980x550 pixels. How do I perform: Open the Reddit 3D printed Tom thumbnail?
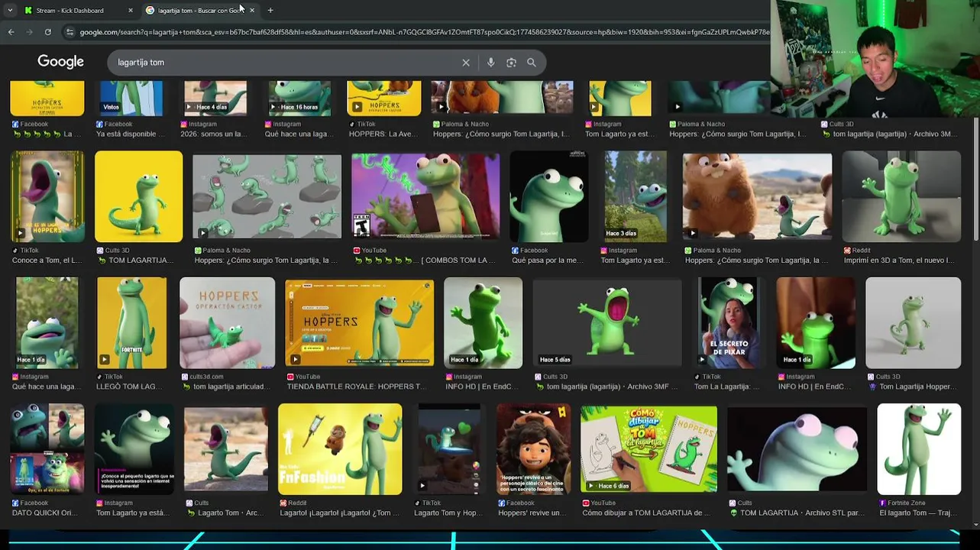pos(901,196)
